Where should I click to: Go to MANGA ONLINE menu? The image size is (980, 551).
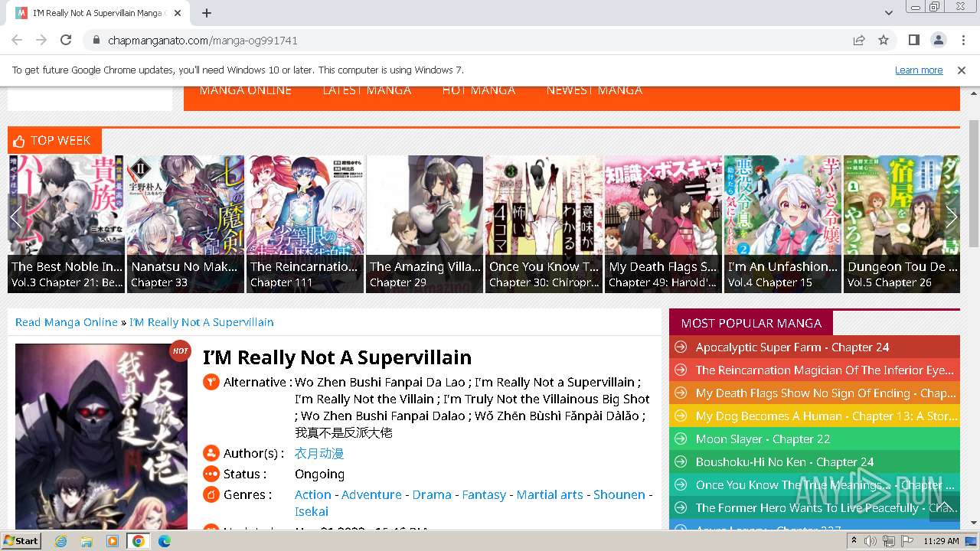point(246,90)
